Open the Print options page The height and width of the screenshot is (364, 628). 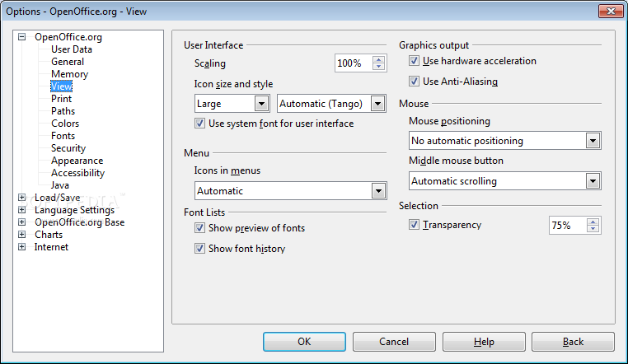61,99
